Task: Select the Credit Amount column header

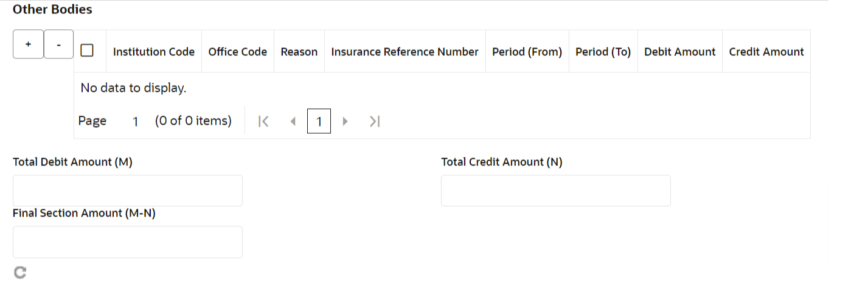Action: (766, 52)
